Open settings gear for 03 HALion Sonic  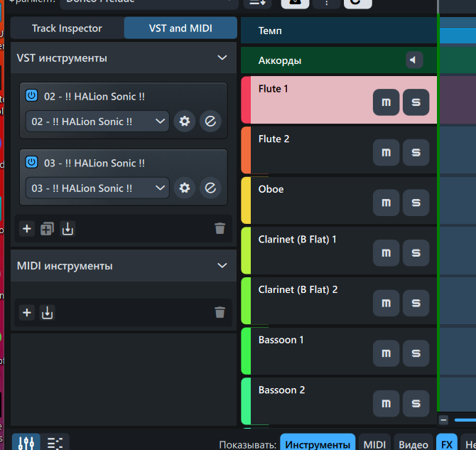click(185, 188)
